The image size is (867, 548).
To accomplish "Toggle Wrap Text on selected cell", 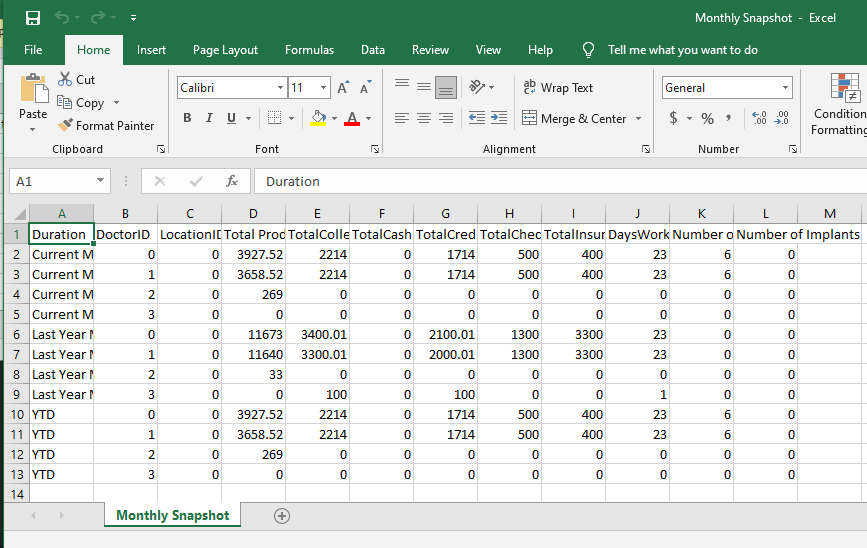I will pyautogui.click(x=559, y=88).
